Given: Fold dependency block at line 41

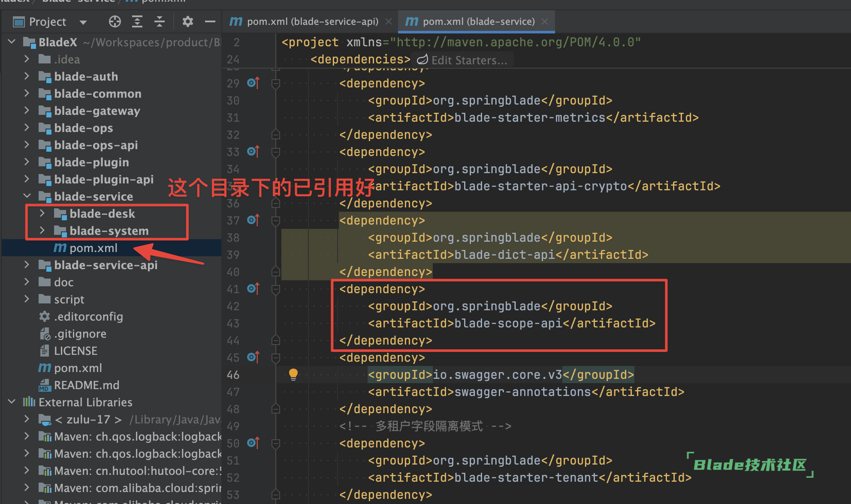Looking at the screenshot, I should (276, 289).
